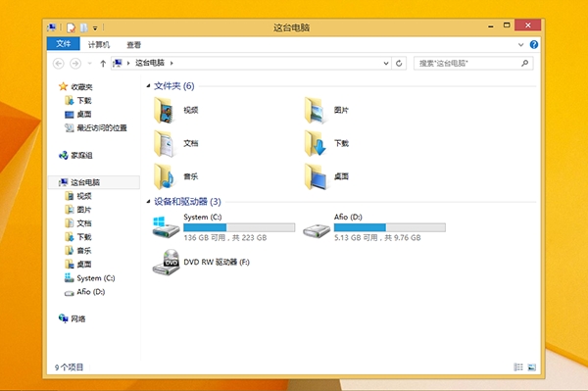Screen dimensions: 588x391
Task: Click the Properties quick access icon
Action: click(x=71, y=27)
